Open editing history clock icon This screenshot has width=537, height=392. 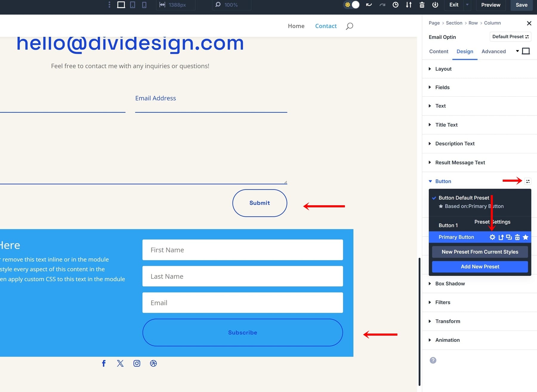click(395, 5)
